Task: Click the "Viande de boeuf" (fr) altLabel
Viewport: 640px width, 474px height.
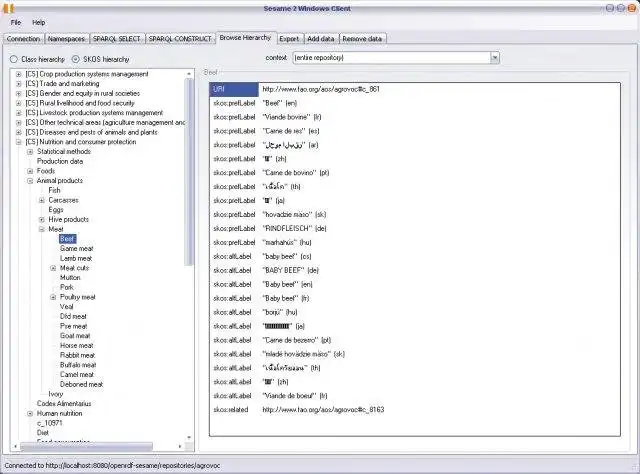Action: point(295,396)
